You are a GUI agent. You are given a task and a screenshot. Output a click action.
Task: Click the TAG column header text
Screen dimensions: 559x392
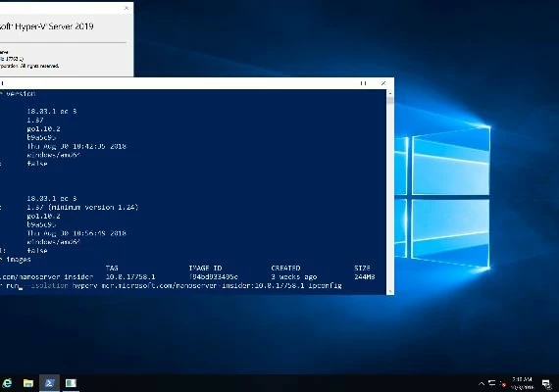(x=112, y=268)
